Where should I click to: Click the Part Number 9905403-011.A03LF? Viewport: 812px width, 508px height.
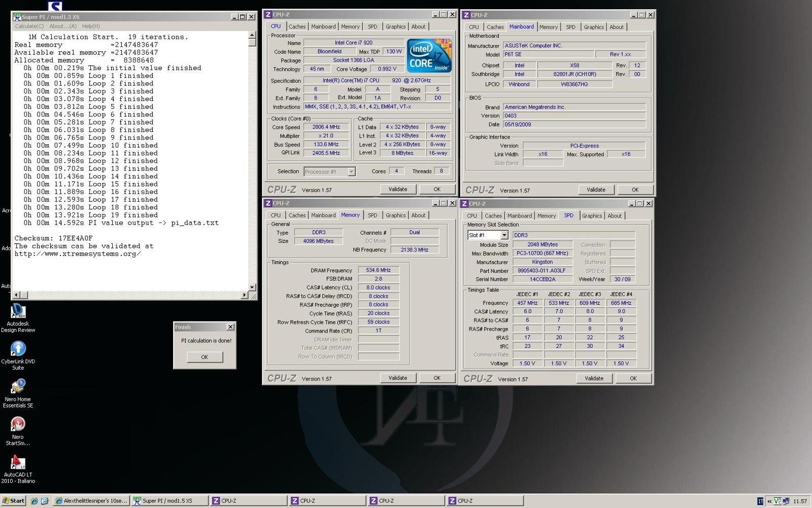pos(542,271)
